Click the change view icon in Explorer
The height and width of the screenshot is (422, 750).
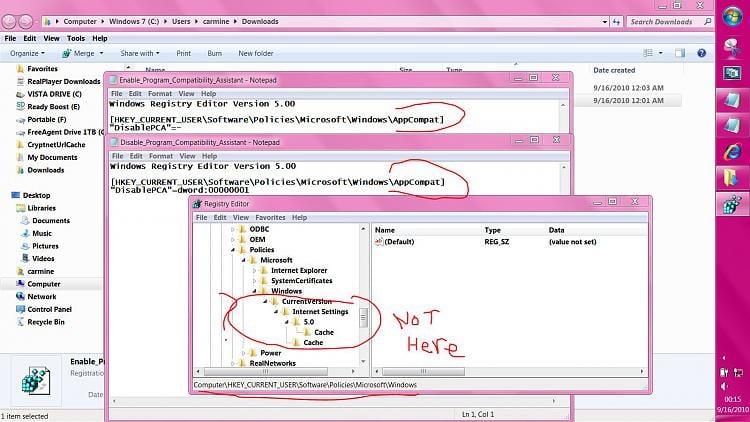coord(648,53)
